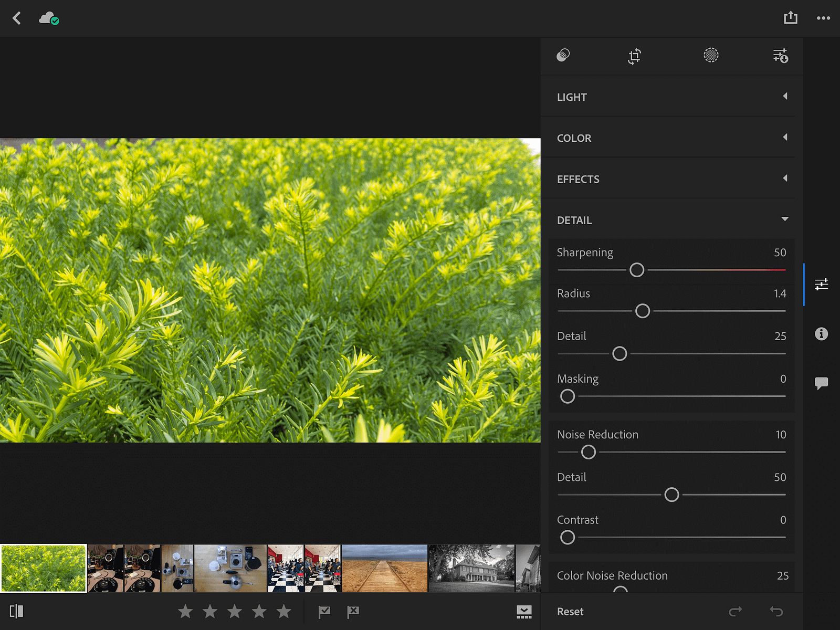
Task: Rate the photo with the first star
Action: (x=185, y=611)
